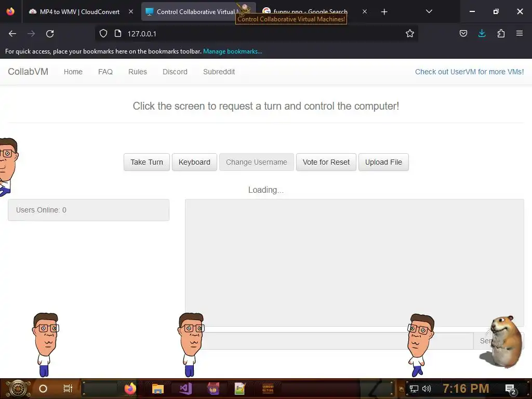
Task: Open the steampunk Start button on the taskbar
Action: (18, 389)
